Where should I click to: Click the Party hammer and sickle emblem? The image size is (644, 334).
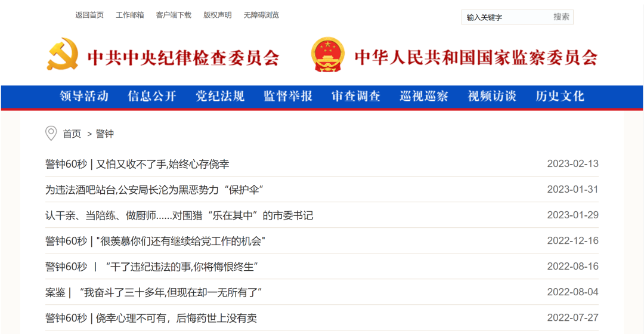click(63, 55)
